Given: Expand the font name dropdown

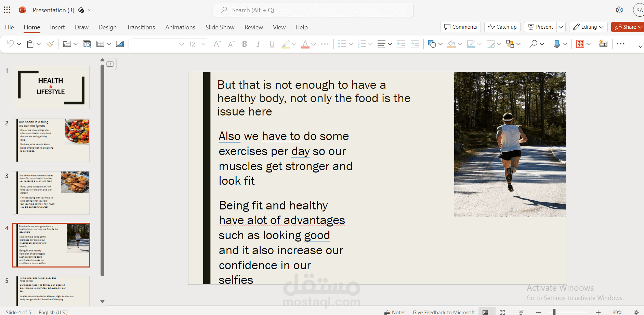Looking at the screenshot, I should coord(181,44).
